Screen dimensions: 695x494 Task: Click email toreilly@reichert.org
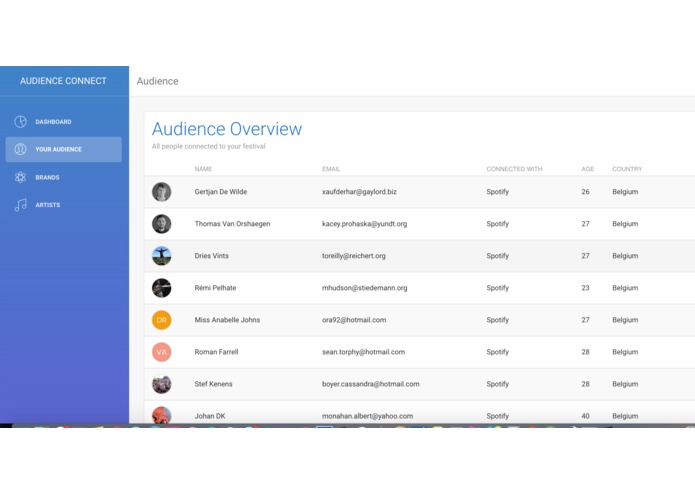[x=354, y=256]
